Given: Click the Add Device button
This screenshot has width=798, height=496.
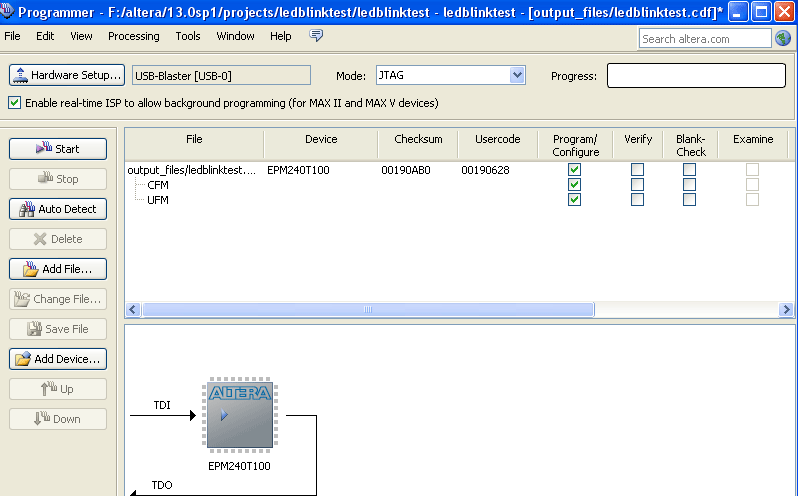Looking at the screenshot, I should click(x=58, y=359).
